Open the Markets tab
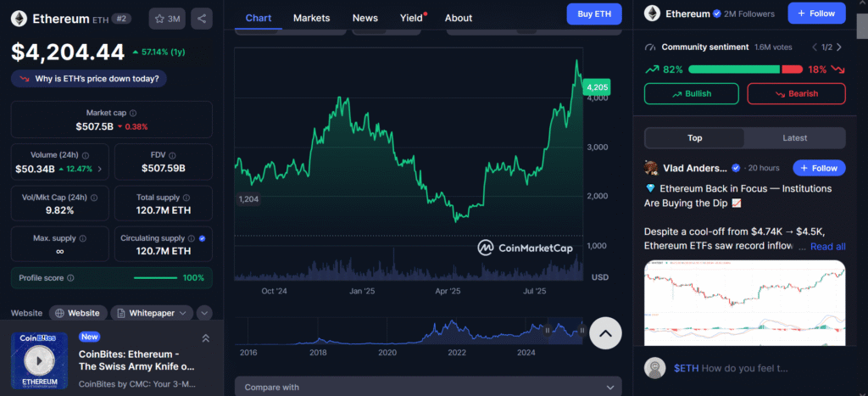Image resolution: width=868 pixels, height=396 pixels. pyautogui.click(x=312, y=18)
